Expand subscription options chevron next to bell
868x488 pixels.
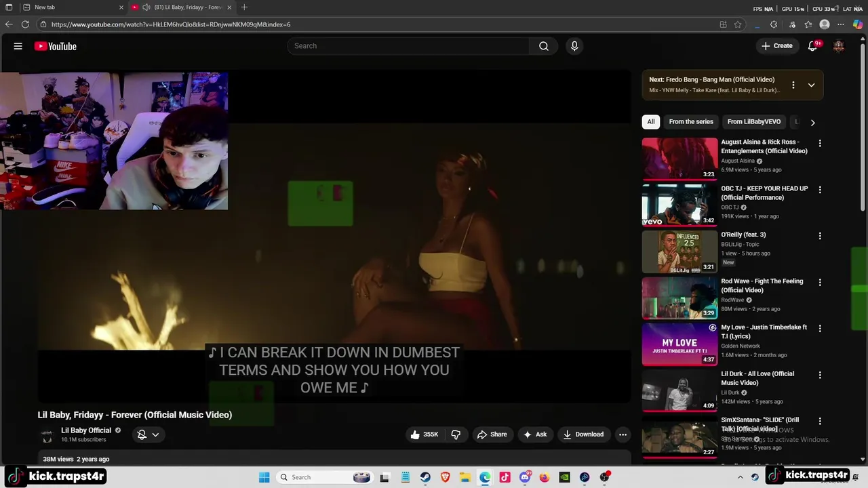click(155, 434)
